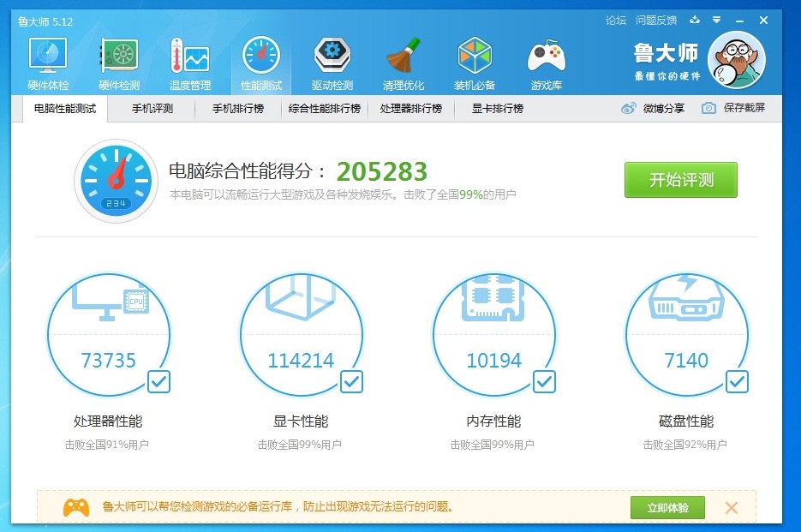Switch to the 综合性能排行榜 tab
Viewport: 801px width, 532px height.
click(x=325, y=108)
